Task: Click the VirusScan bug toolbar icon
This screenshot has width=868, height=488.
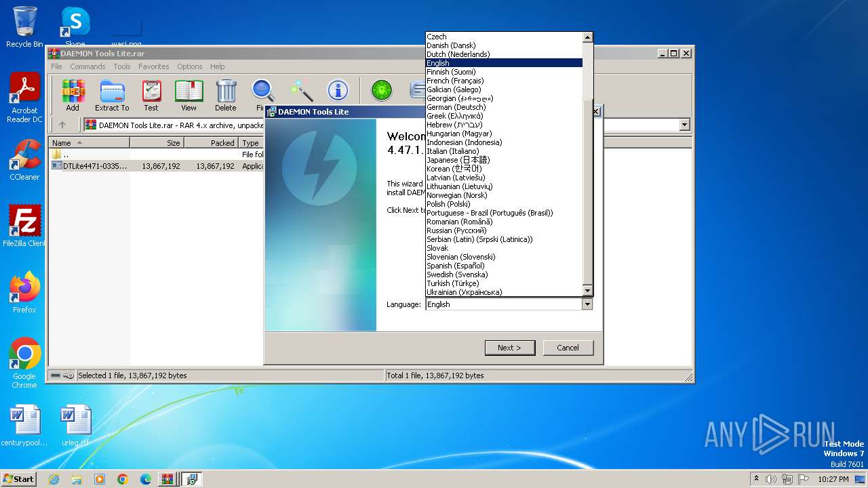Action: 382,91
